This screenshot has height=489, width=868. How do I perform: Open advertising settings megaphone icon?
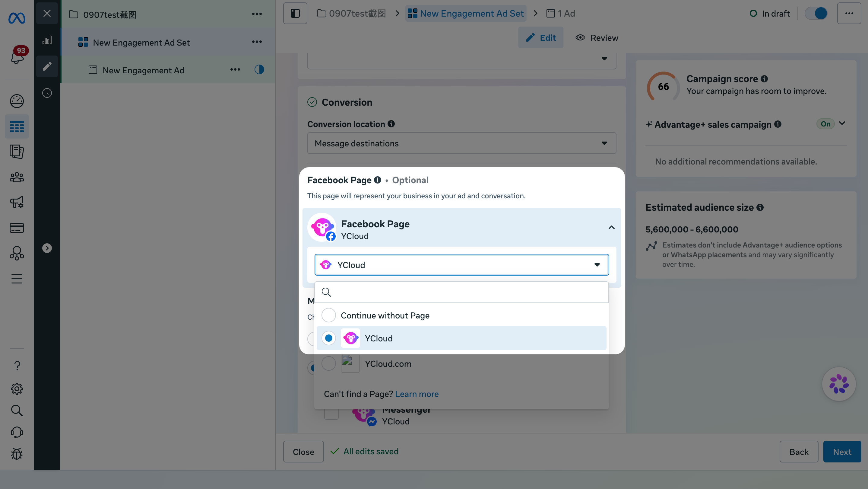coord(17,202)
